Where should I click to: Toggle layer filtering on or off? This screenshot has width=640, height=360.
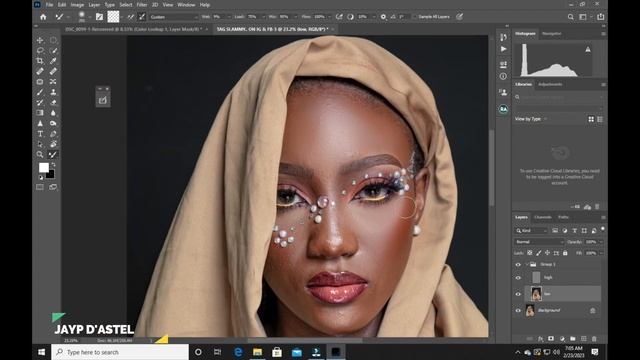coord(603,229)
